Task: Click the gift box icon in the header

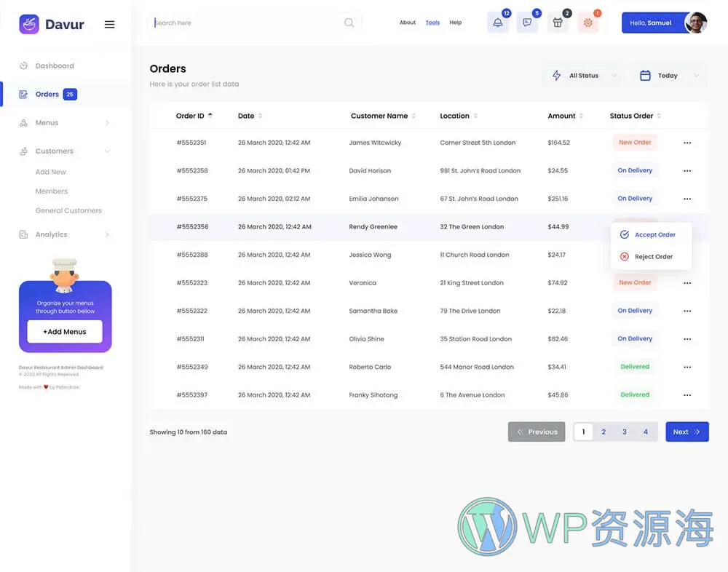Action: coord(558,23)
